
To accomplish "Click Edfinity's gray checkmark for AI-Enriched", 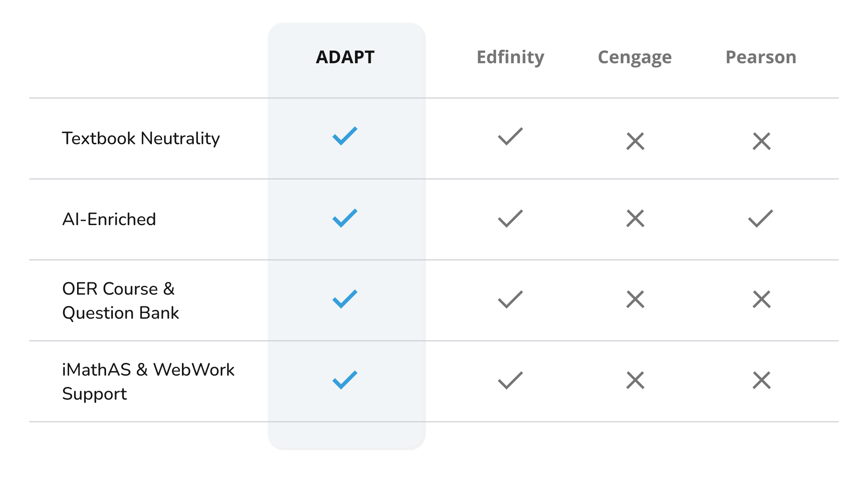I will (x=510, y=218).
